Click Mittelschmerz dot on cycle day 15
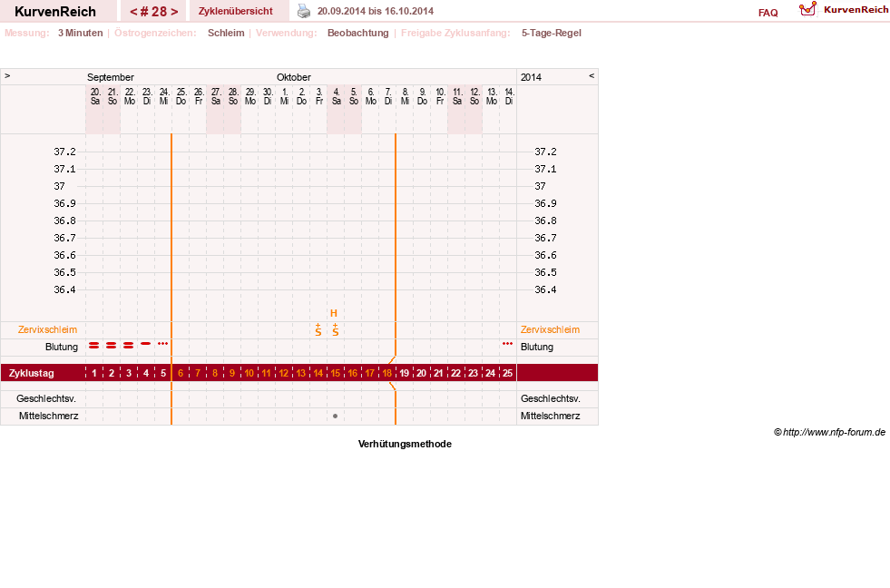 (x=336, y=416)
